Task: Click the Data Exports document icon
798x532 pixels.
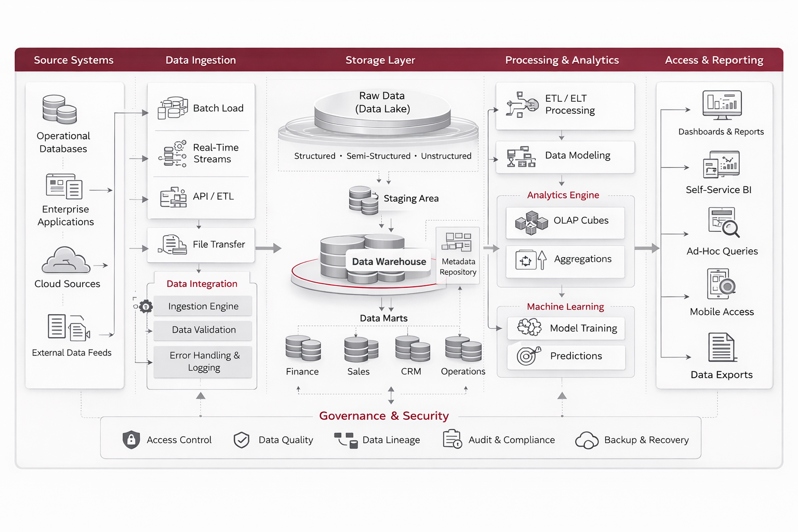Action: click(x=722, y=348)
